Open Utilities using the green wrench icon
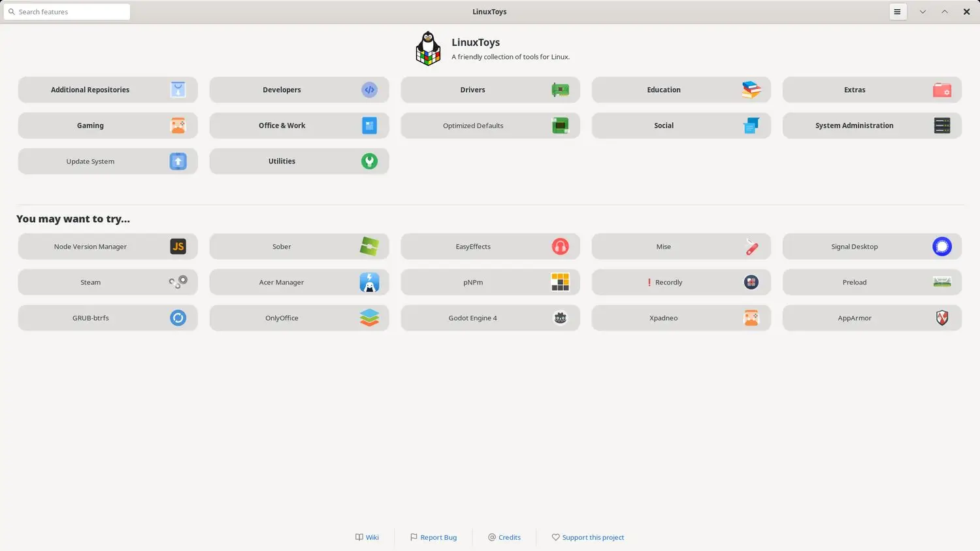This screenshot has width=980, height=551. (369, 161)
